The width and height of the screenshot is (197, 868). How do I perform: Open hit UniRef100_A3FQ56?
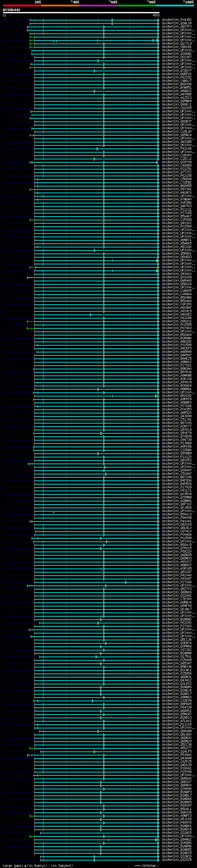pos(177,203)
